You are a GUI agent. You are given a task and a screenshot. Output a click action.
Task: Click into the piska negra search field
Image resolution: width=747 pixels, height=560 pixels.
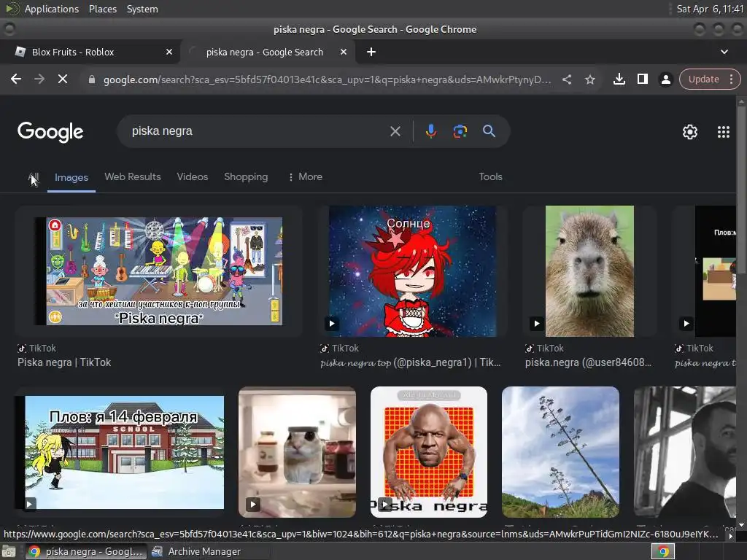[x=258, y=131]
